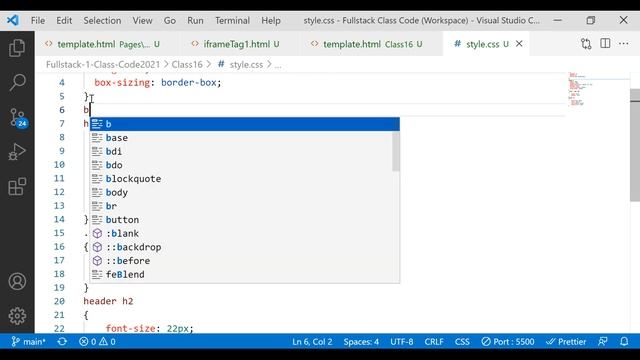
Task: Click Ln 6, Col 2 cursor position
Action: coord(312,342)
